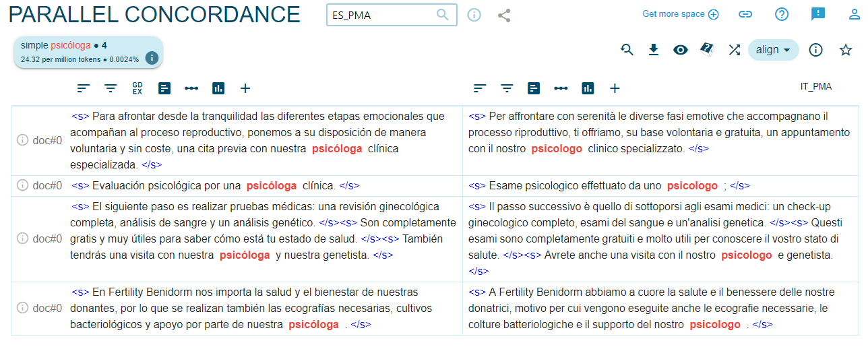Toggle view options with the eye icon
868x349 pixels.
[x=681, y=50]
